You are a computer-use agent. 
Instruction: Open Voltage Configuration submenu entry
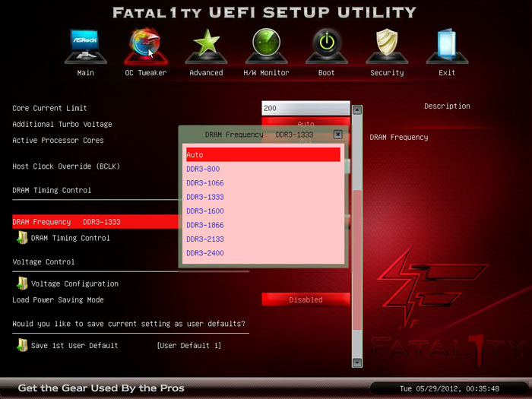tap(74, 283)
